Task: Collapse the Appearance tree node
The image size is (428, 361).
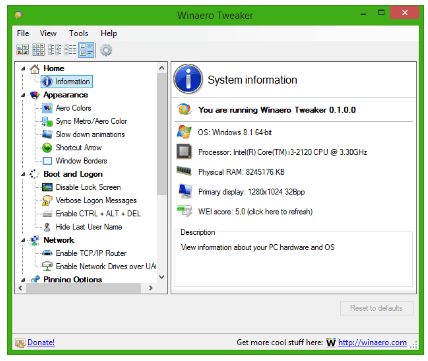Action: pos(23,95)
